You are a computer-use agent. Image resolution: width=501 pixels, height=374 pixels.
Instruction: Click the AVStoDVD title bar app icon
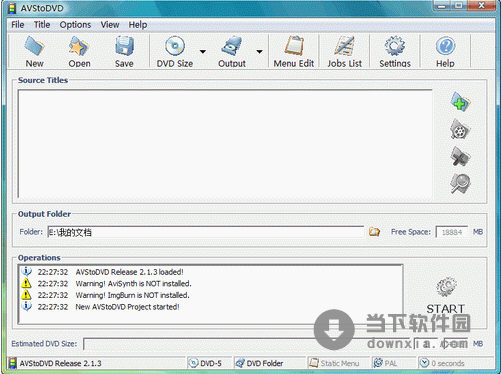pyautogui.click(x=12, y=8)
